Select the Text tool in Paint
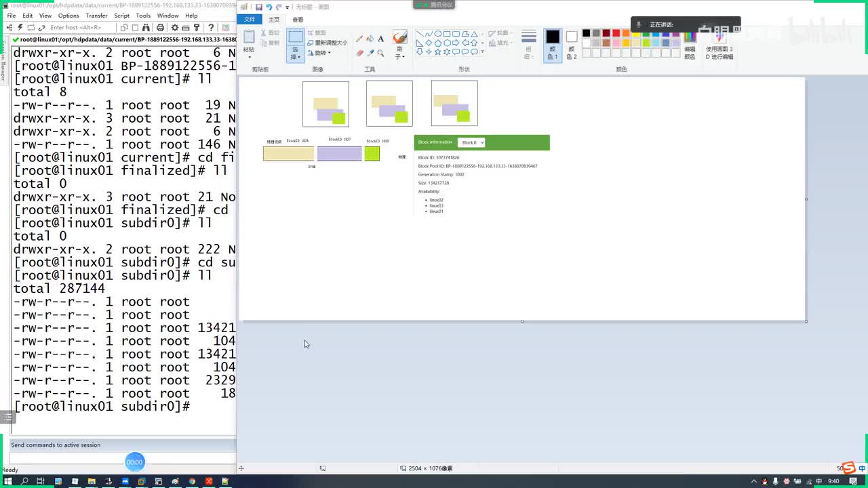 click(380, 39)
